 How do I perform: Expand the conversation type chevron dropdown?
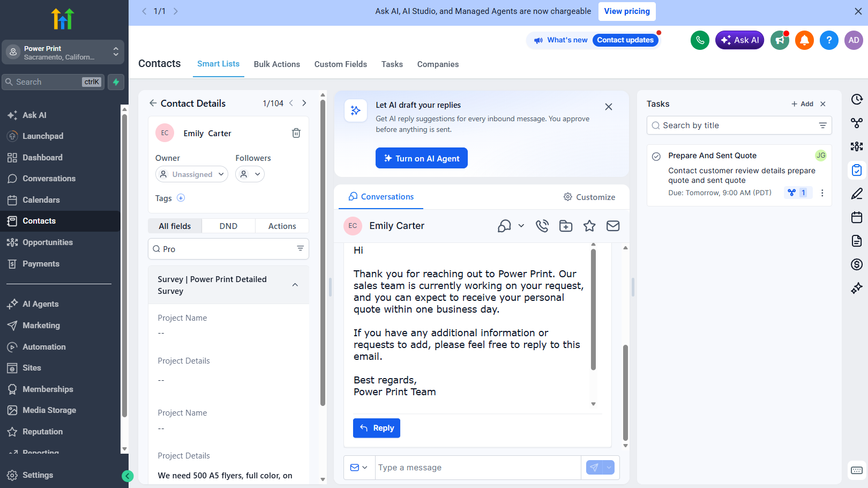(521, 226)
